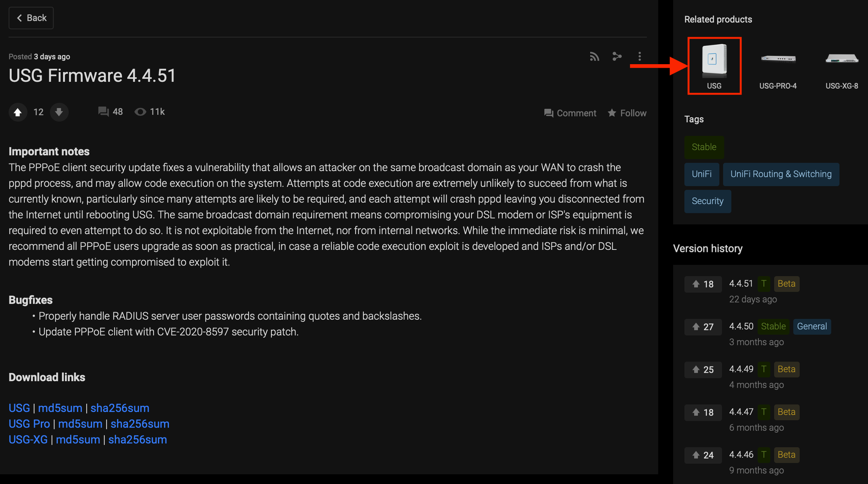
Task: Upvote version 4.4.47 in Version history
Action: pos(703,412)
